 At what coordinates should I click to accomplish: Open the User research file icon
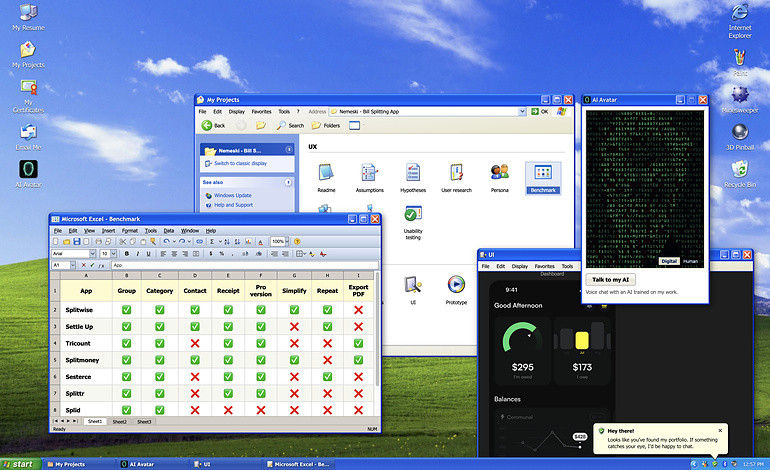(x=456, y=177)
